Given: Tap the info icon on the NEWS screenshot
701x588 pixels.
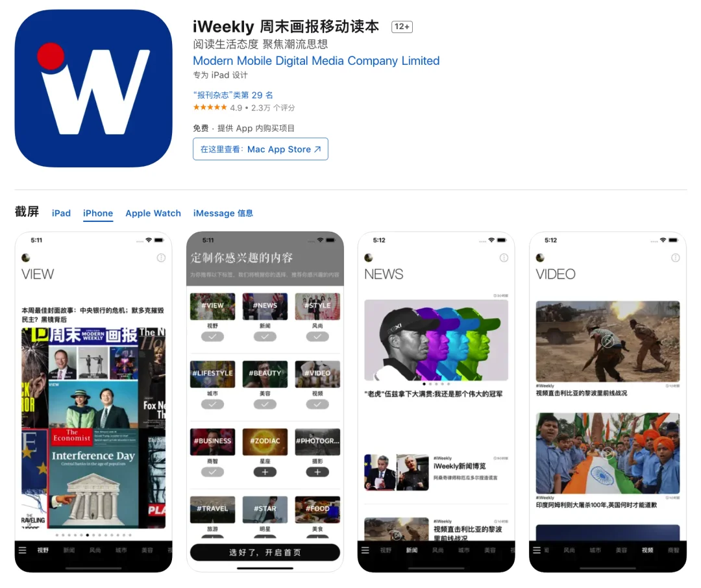Looking at the screenshot, I should pyautogui.click(x=504, y=258).
